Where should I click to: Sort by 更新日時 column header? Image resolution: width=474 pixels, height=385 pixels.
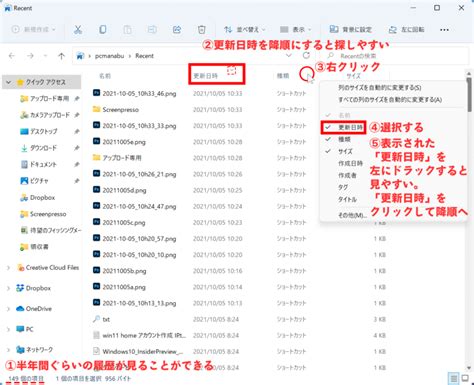205,76
